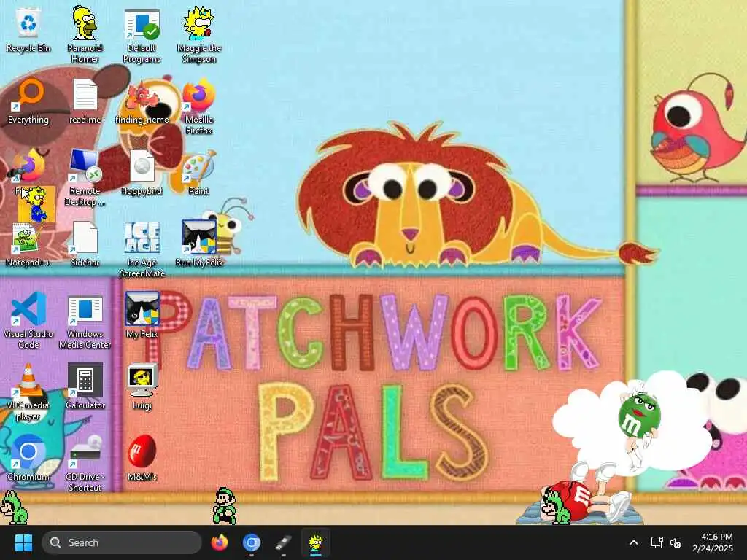Open VLC media player shortcut
747x560 pixels.
point(28,392)
